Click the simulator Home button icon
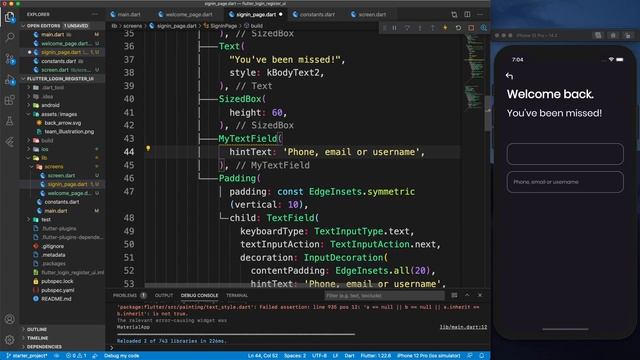Image resolution: width=640 pixels, height=360 pixels. (x=613, y=36)
